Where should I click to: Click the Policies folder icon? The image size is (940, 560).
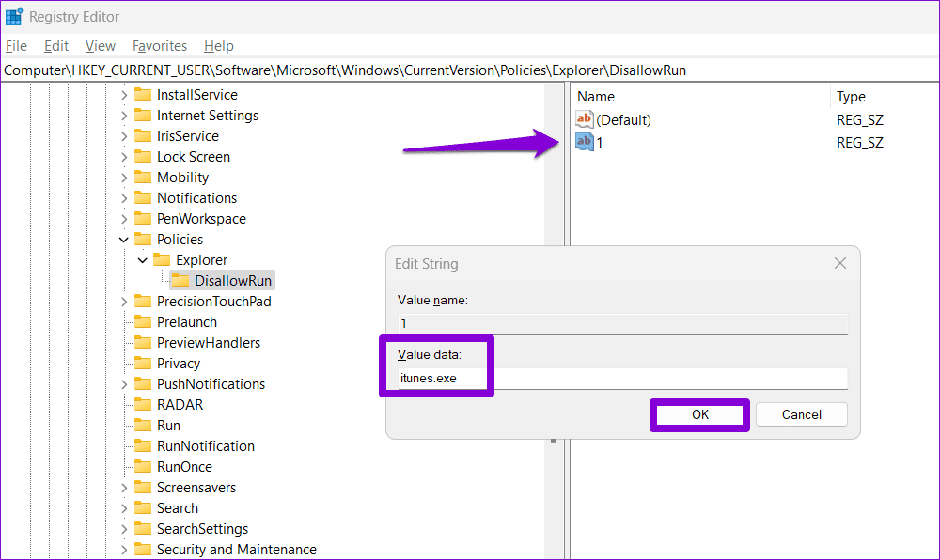tap(144, 239)
